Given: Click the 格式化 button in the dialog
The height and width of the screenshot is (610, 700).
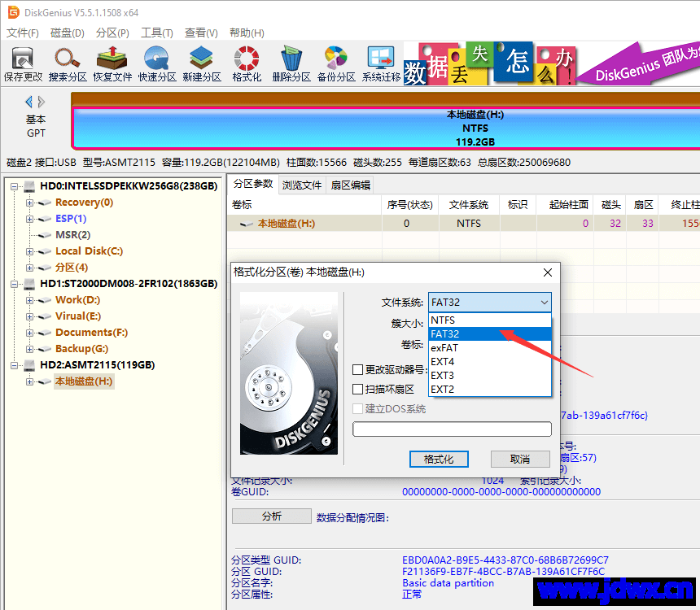Looking at the screenshot, I should pyautogui.click(x=439, y=459).
